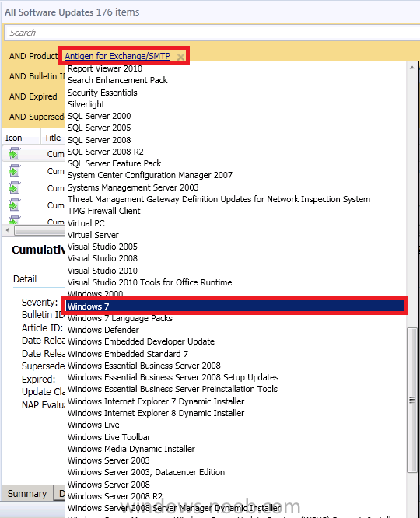Pick System Center Configuration Manager 2007
The image size is (420, 518).
(150, 175)
